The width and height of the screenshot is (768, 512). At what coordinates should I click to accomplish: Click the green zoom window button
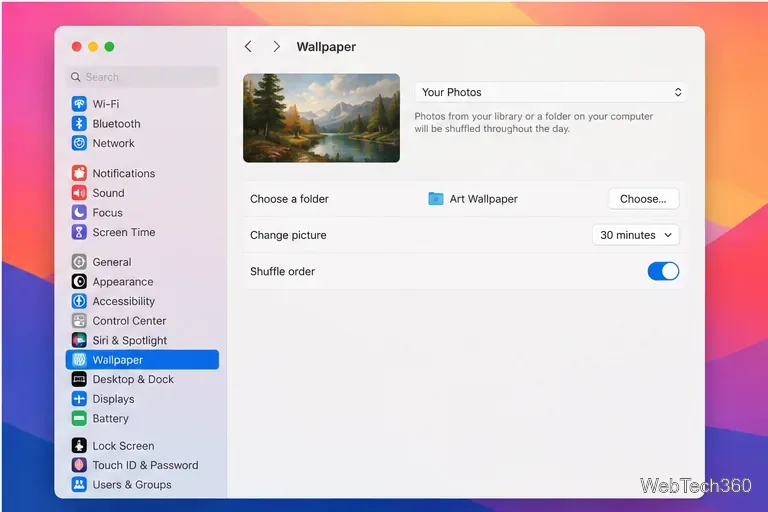coord(110,47)
